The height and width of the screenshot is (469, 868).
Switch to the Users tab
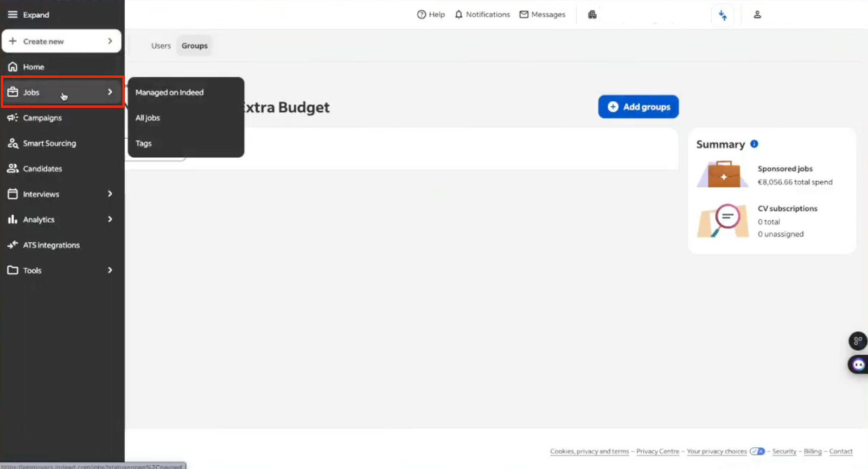pyautogui.click(x=161, y=46)
